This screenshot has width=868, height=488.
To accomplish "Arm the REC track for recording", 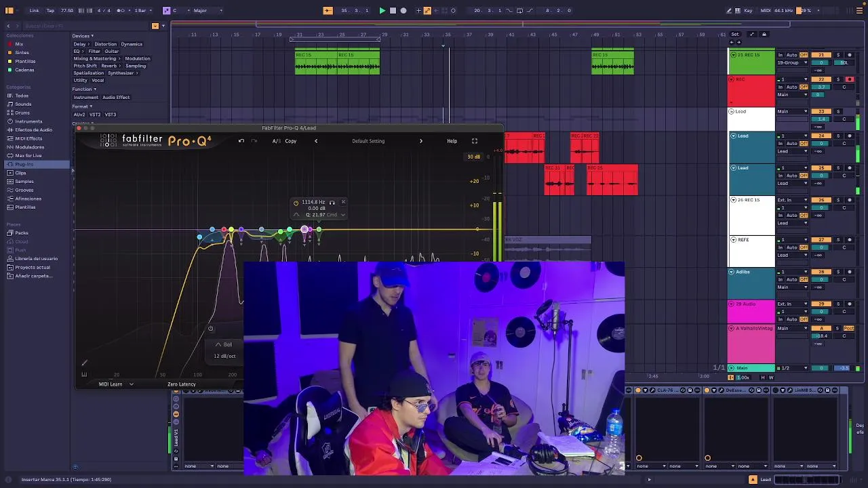I will [850, 79].
